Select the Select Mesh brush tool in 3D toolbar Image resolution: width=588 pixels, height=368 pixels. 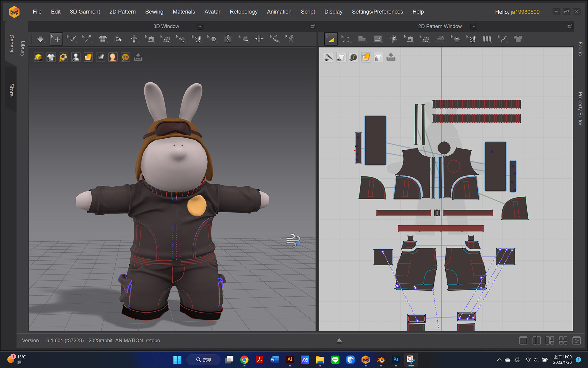[71, 39]
